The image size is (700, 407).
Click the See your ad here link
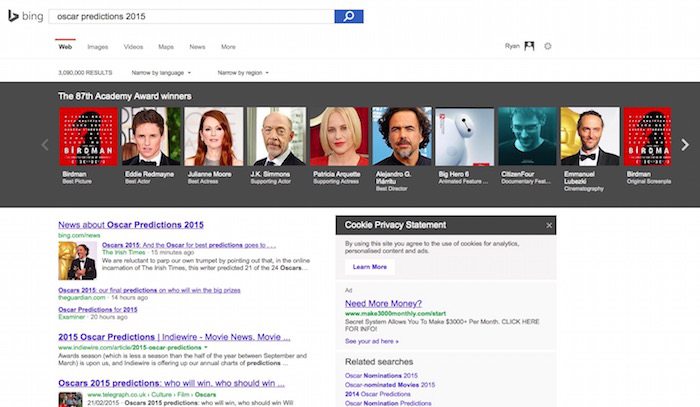click(372, 341)
